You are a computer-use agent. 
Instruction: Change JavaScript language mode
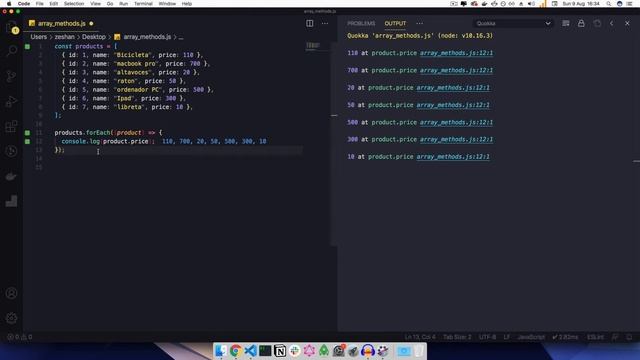tap(531, 337)
